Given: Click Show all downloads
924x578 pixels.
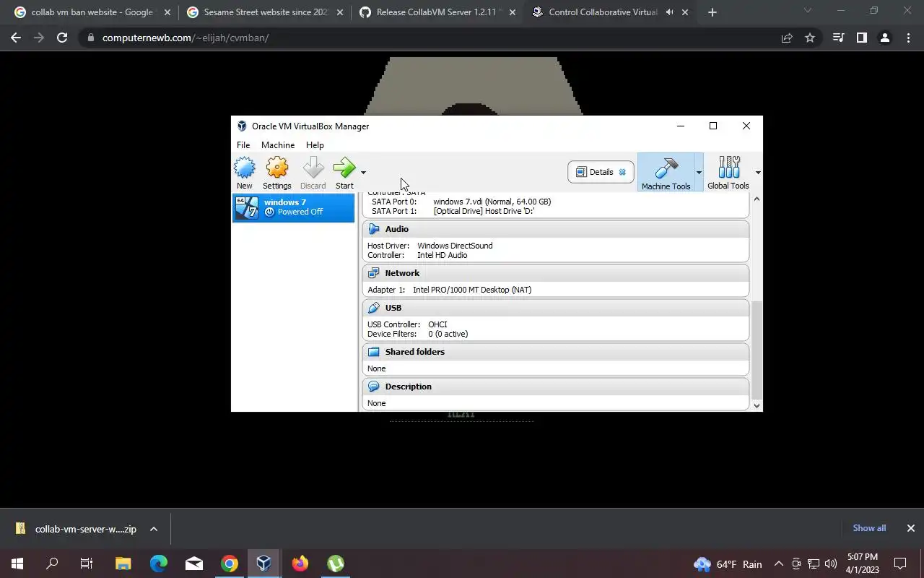Looking at the screenshot, I should pos(869,528).
